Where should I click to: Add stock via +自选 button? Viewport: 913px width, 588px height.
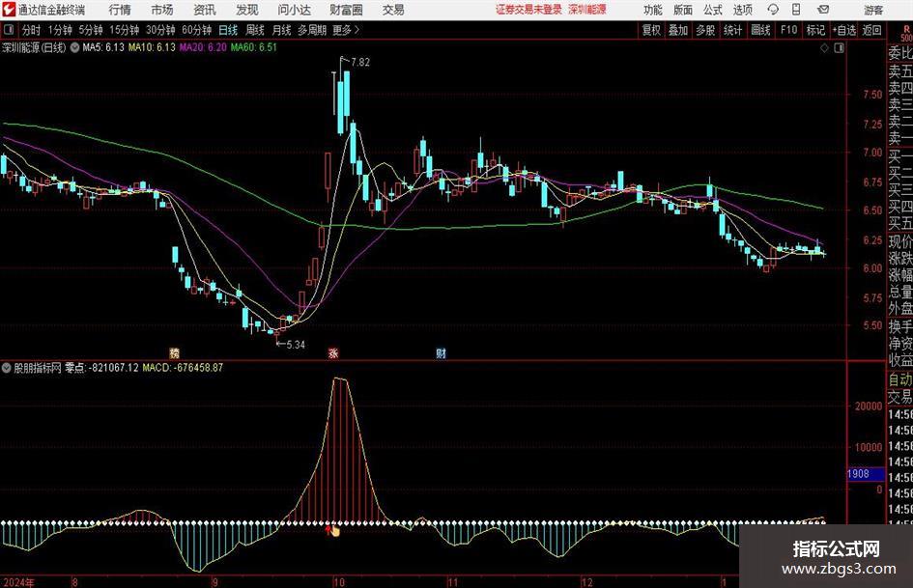844,30
